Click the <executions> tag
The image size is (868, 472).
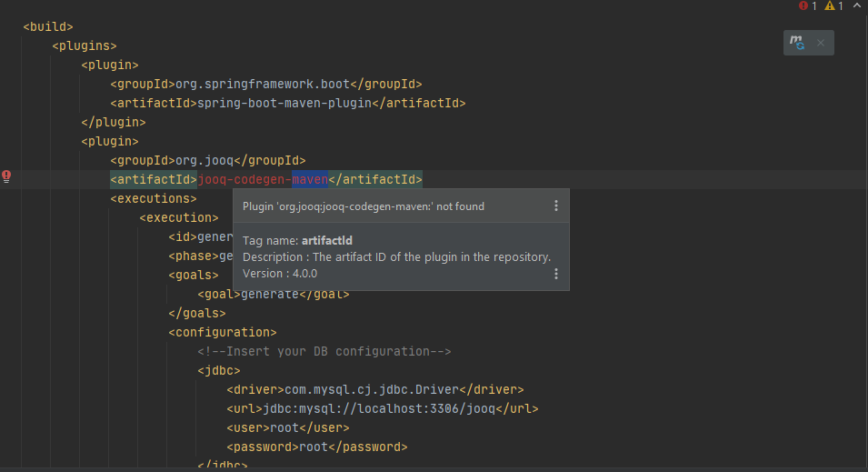click(x=154, y=198)
